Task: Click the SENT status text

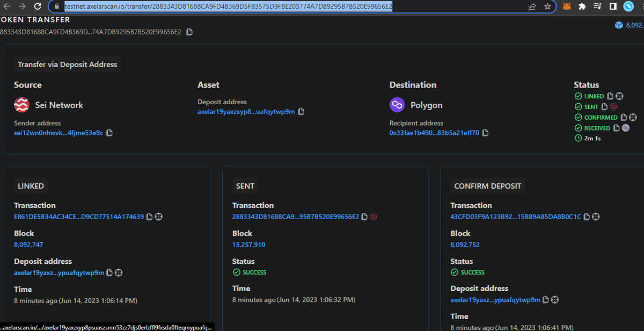Action: click(591, 107)
